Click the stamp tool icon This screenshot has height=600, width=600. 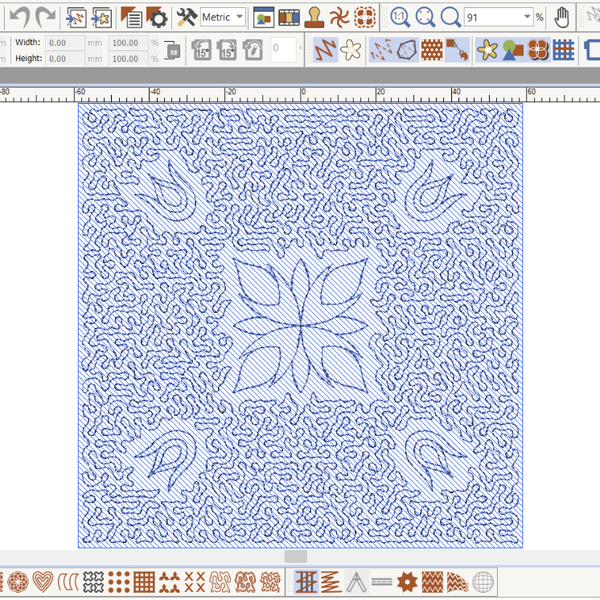pos(315,17)
